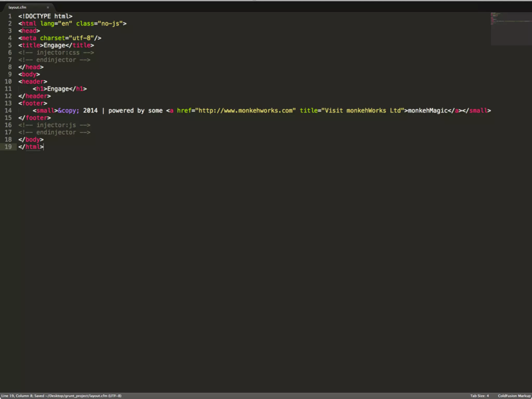Click the &copy; entity in the footer
532x399 pixels.
[x=69, y=111]
